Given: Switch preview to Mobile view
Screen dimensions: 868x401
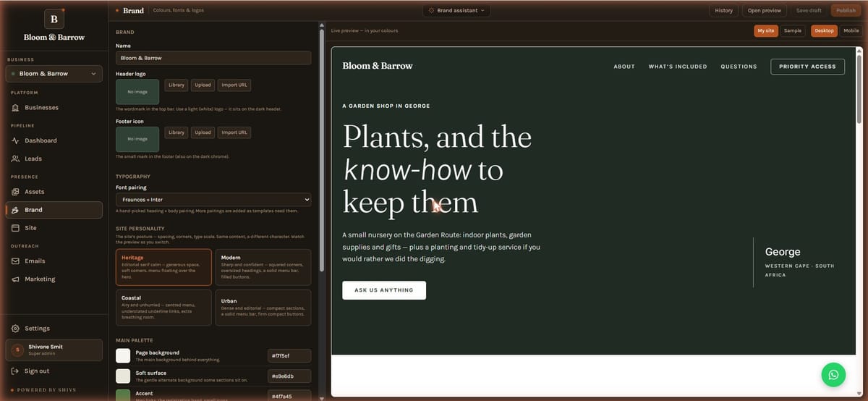Looking at the screenshot, I should click(851, 30).
